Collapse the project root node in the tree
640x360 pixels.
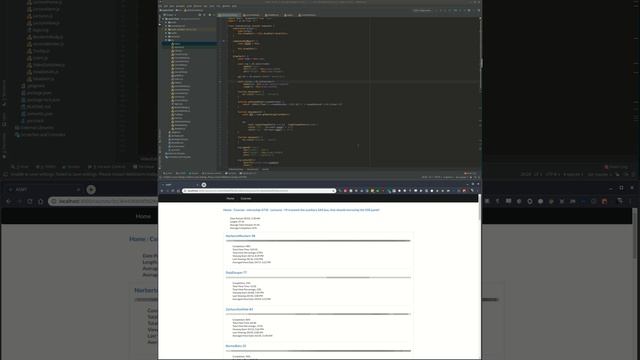(x=163, y=19)
